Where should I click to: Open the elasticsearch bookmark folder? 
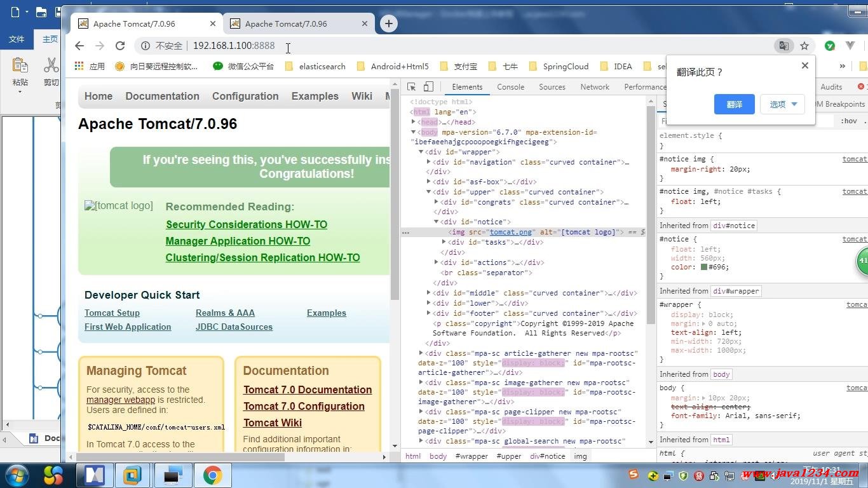tap(315, 66)
